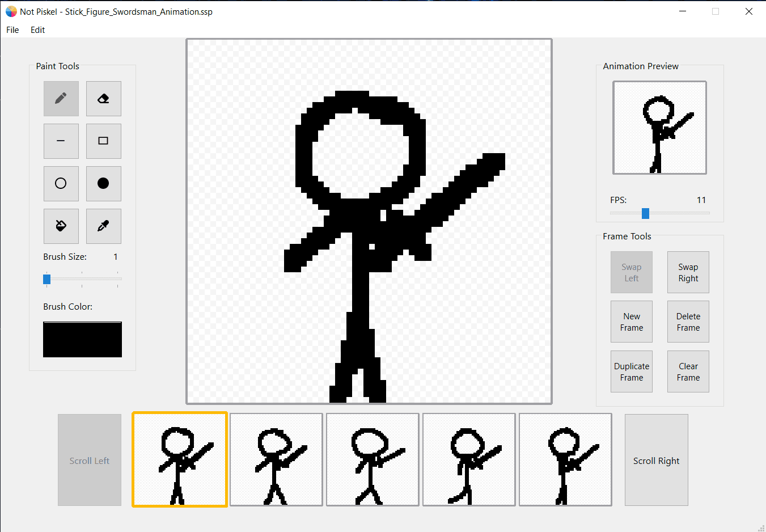
Task: Select the fifth frame thumbnail
Action: tap(565, 459)
